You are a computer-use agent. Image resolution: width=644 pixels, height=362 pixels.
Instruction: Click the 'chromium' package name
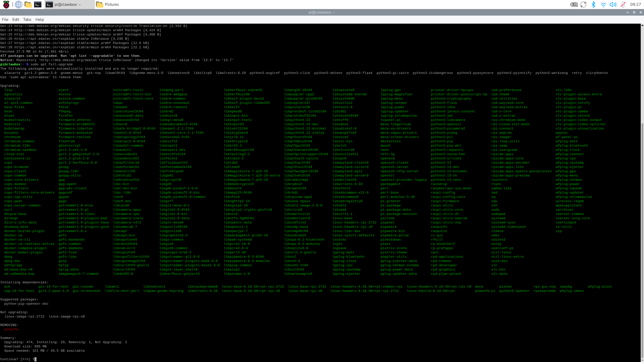pyautogui.click(x=12, y=137)
